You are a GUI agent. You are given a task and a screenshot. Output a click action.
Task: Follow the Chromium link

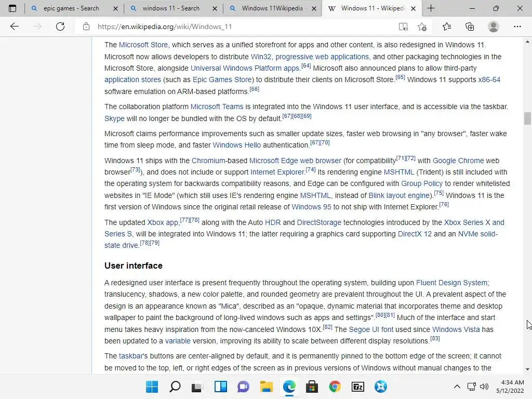[x=208, y=161]
